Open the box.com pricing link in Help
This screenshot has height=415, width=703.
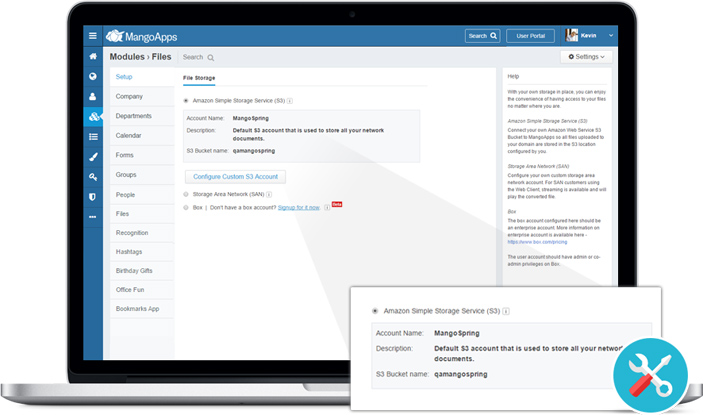coord(537,242)
